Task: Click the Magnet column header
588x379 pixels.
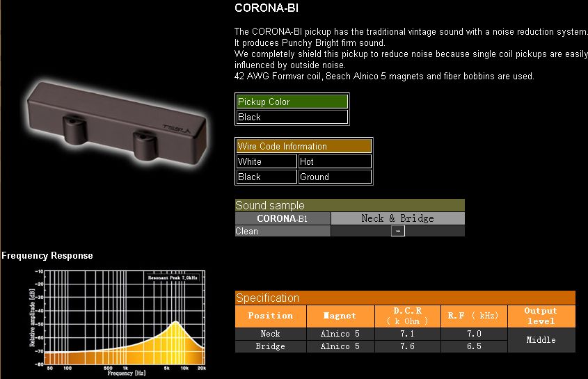Action: coord(340,316)
